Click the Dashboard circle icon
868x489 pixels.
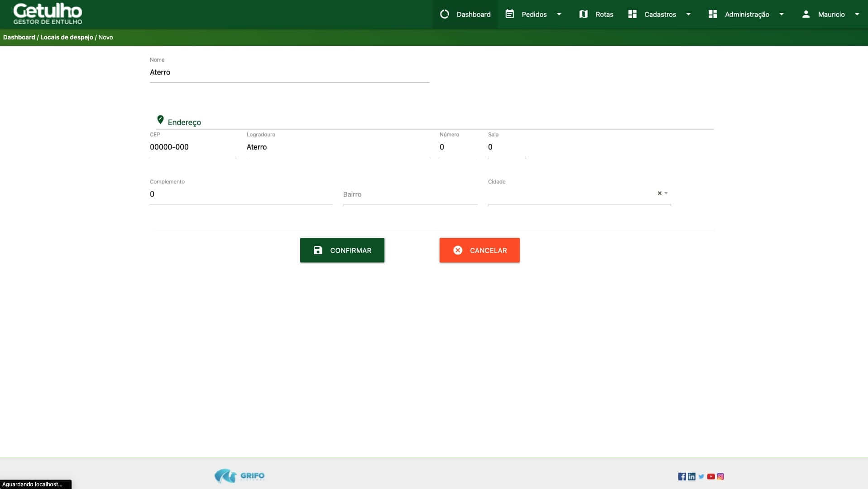[x=445, y=14]
